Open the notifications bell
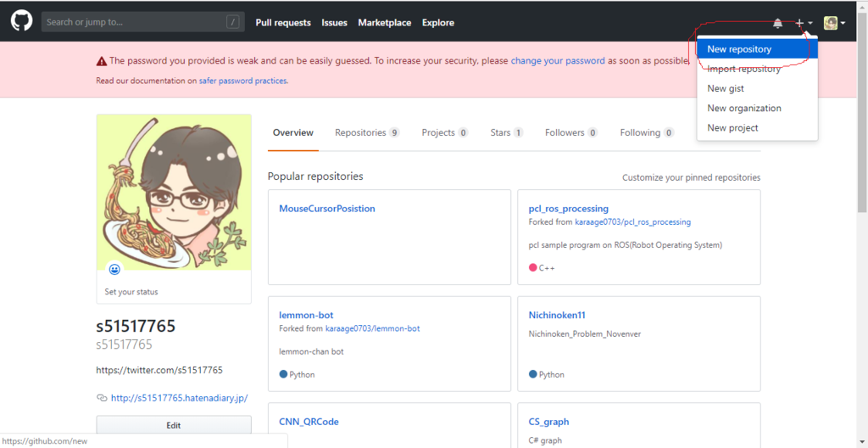868x448 pixels. (x=778, y=23)
